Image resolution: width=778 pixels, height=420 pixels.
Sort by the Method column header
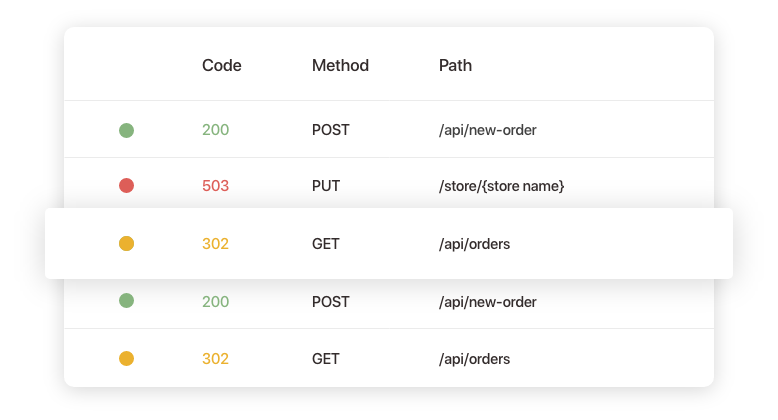click(340, 66)
